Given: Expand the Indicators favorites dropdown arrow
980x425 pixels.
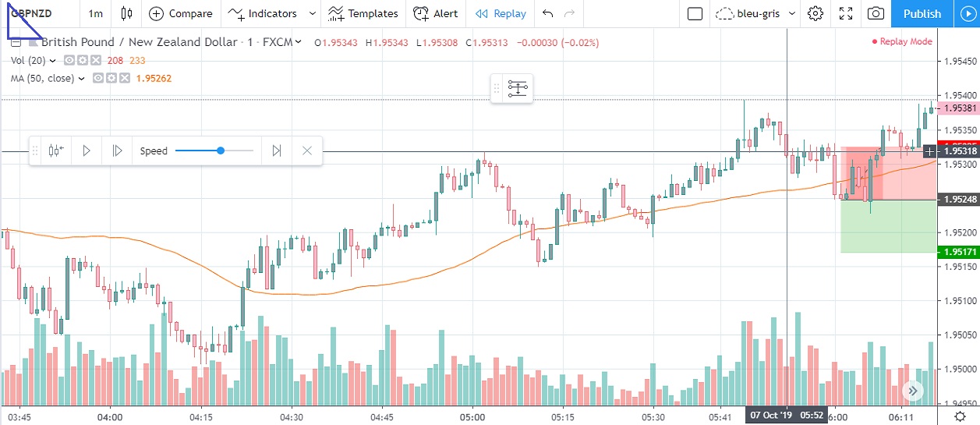Looking at the screenshot, I should point(313,13).
